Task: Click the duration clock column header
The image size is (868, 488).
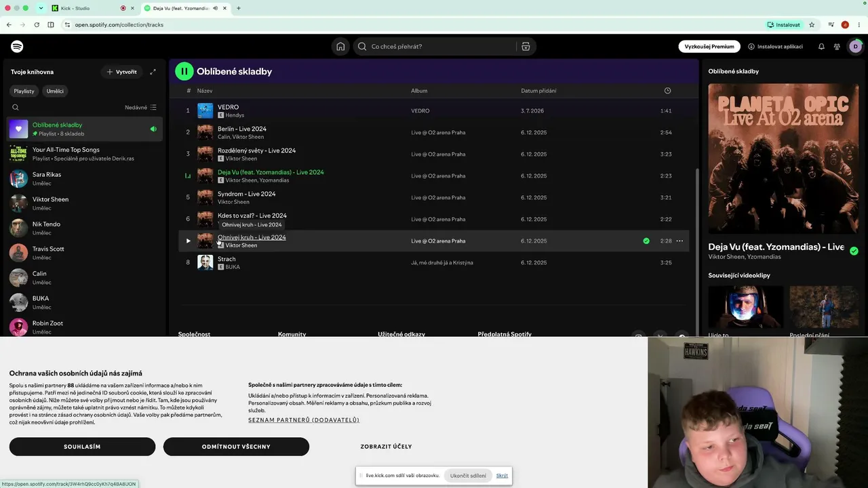Action: 667,91
